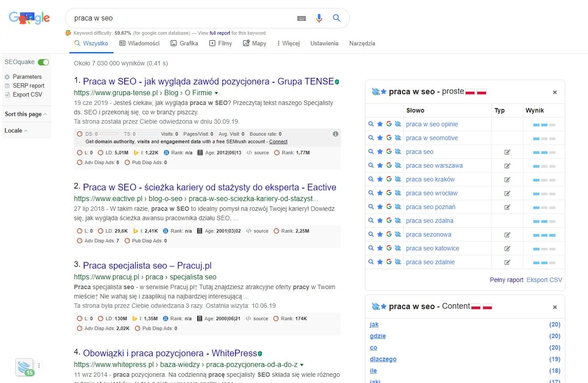This screenshot has width=588, height=383.
Task: Click the SEMrush 'Connect' link
Action: tap(278, 141)
